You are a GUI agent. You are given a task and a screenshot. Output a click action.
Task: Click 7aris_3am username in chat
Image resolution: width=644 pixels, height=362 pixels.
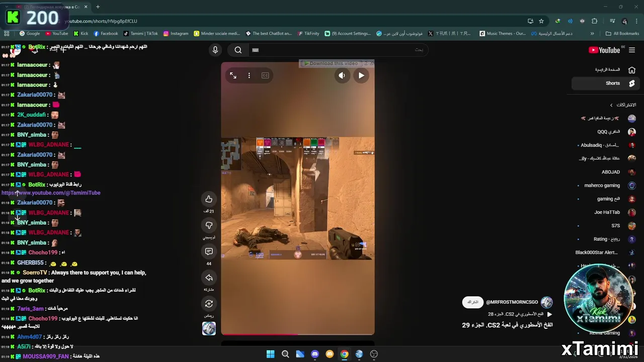tap(30, 309)
